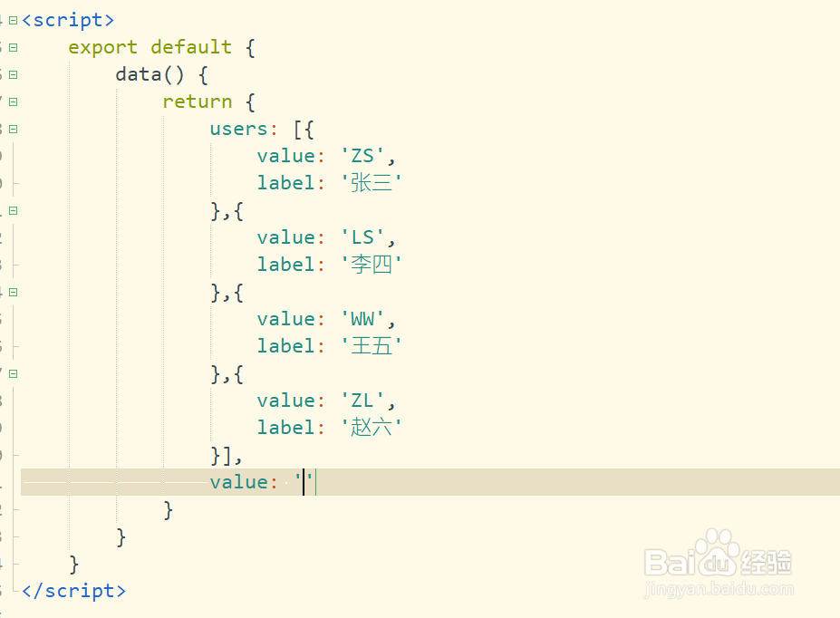Click the 'default' keyword
This screenshot has height=618, width=840.
191,47
